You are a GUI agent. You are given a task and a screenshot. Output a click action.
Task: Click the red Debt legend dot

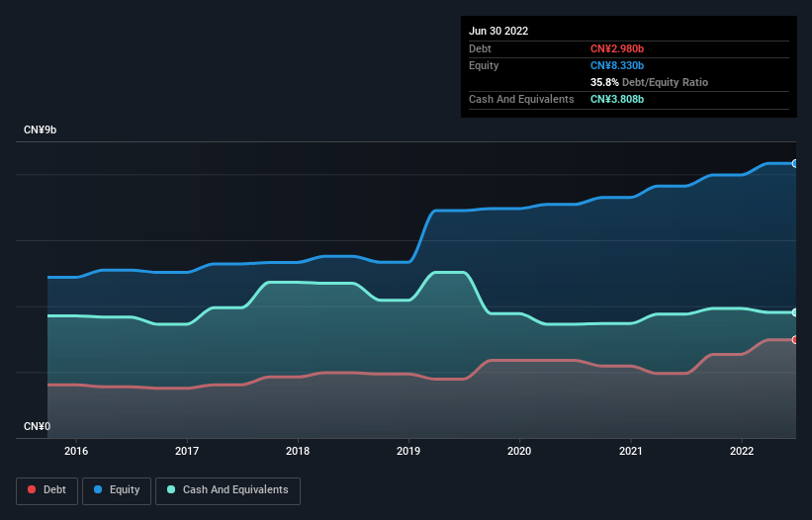tap(32, 489)
